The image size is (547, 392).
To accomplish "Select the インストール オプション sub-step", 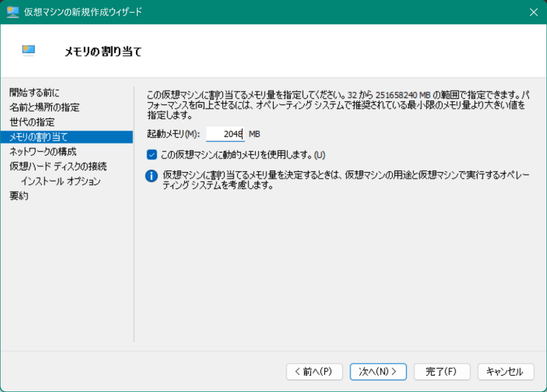I will 60,181.
